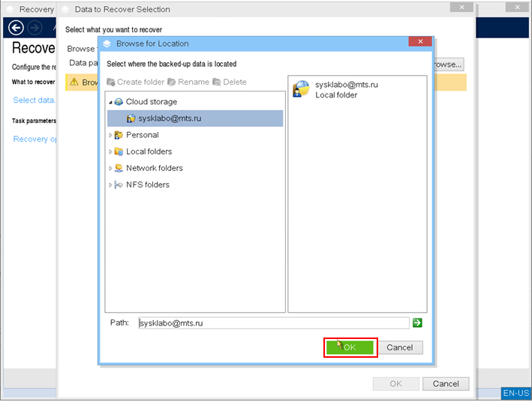Click the EN-US language indicator
Image resolution: width=532 pixels, height=402 pixels.
click(516, 393)
